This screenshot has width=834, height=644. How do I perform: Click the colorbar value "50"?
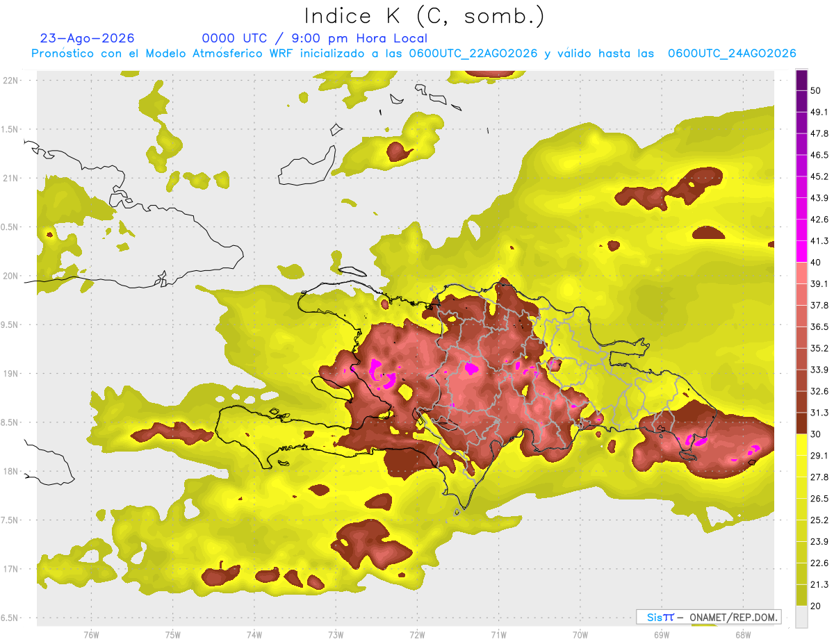tap(817, 91)
